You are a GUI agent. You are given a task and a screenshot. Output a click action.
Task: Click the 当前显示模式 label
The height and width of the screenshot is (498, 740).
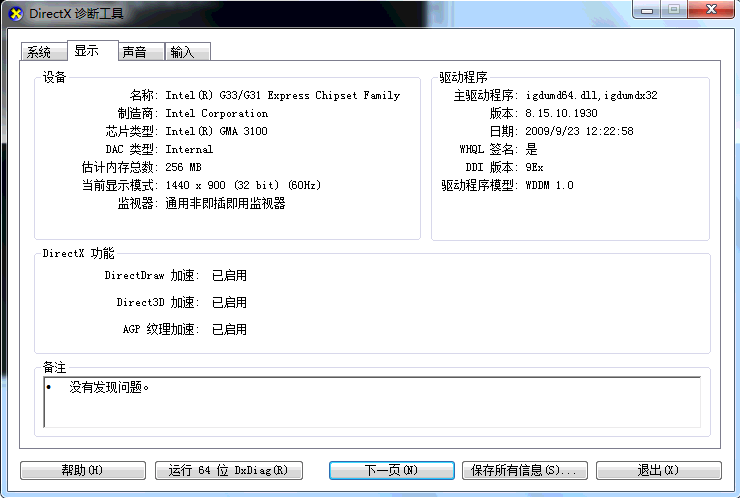coord(120,185)
